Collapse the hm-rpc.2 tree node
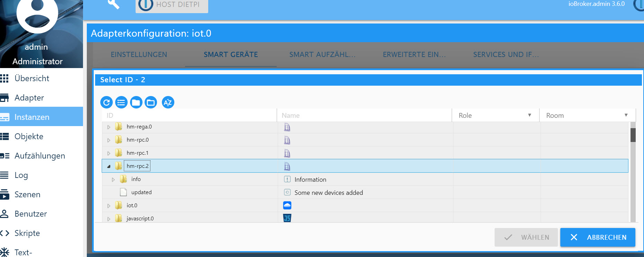644x257 pixels. [x=109, y=166]
